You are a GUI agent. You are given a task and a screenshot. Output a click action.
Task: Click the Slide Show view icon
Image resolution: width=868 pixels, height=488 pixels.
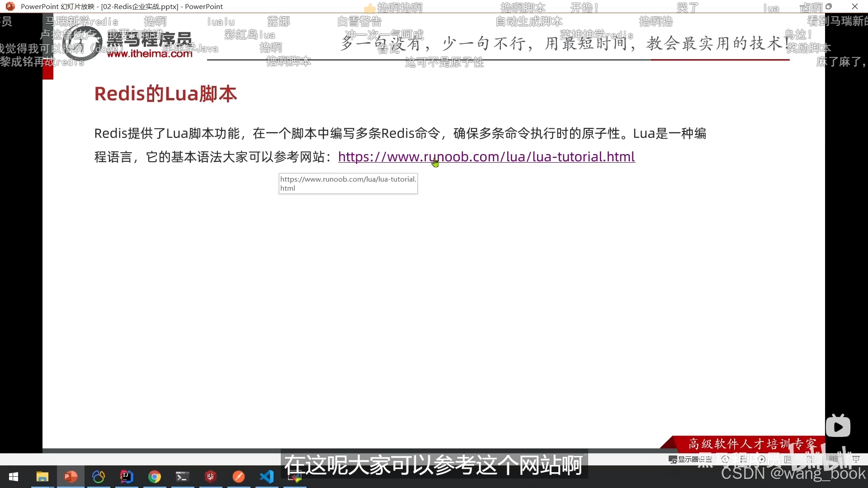pyautogui.click(x=856, y=459)
